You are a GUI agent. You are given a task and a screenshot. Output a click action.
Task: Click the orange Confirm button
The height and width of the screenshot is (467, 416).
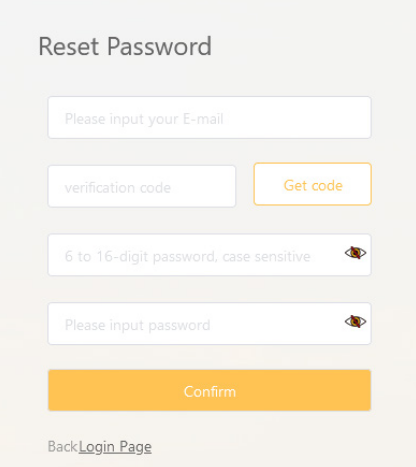(x=209, y=390)
